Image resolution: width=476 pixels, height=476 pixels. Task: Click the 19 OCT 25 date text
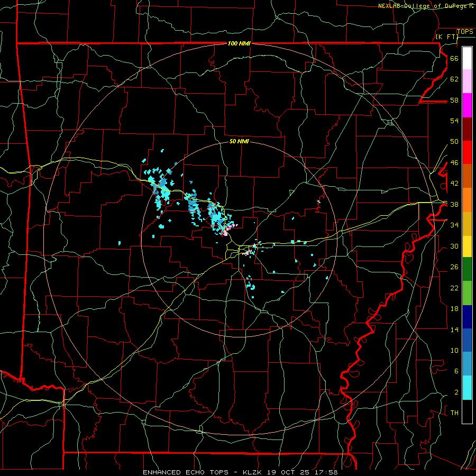pyautogui.click(x=288, y=472)
